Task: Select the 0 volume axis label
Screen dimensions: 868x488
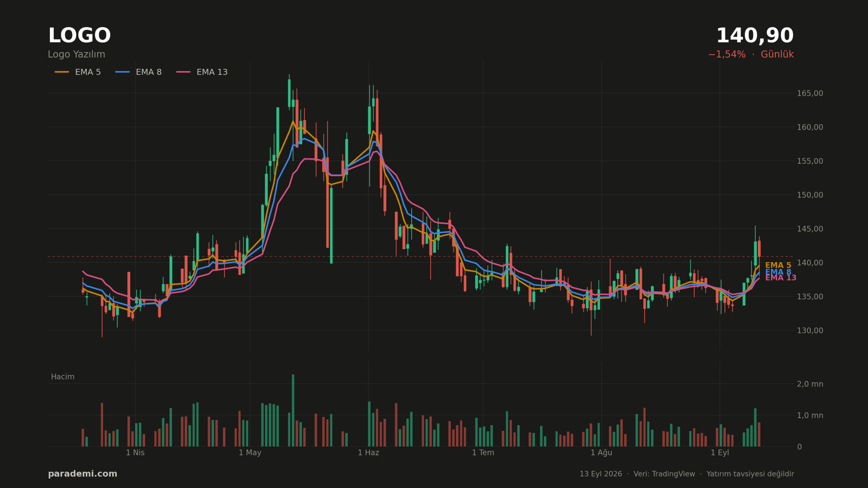Action: click(x=799, y=447)
